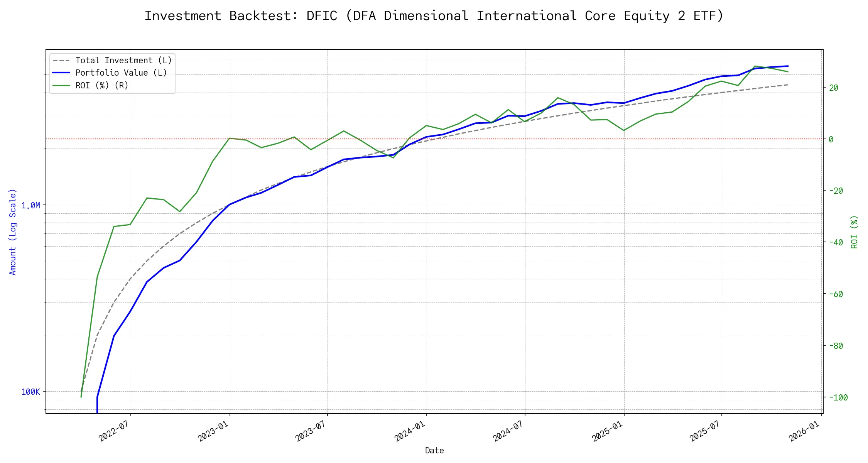Viewport: 868px width, 463px height.
Task: Click the 20 tick on ROI axis
Action: (x=833, y=88)
